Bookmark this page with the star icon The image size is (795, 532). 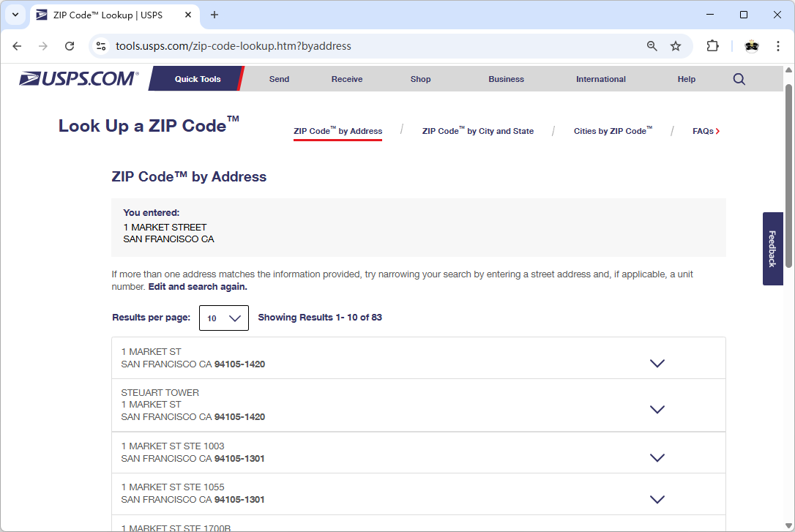click(x=676, y=46)
